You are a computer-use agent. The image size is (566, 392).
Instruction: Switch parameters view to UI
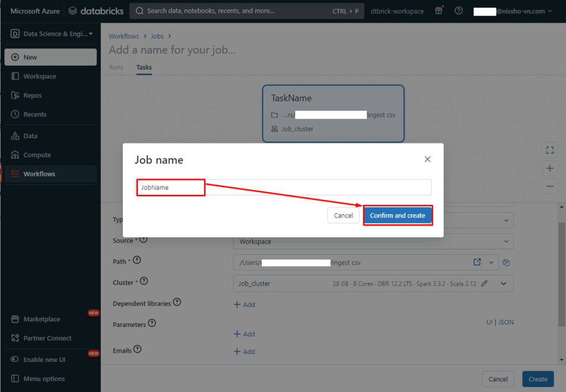489,322
